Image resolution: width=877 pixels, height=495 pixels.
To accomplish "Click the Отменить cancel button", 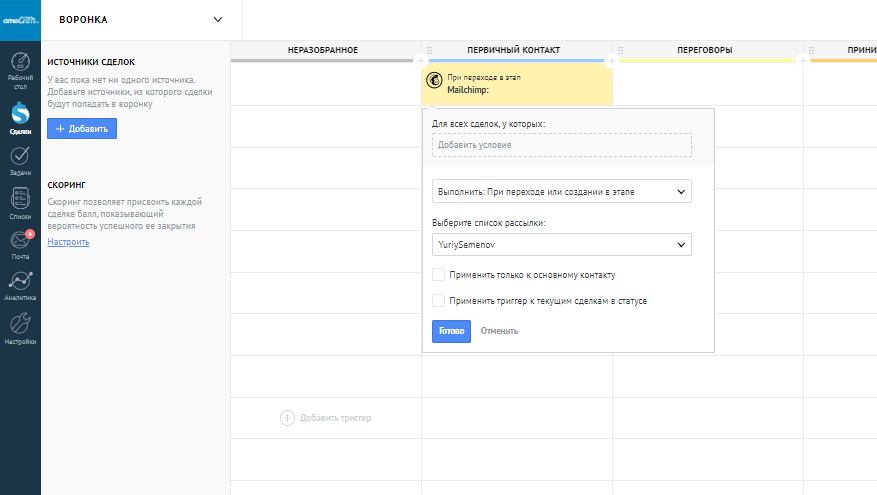I will (x=499, y=331).
